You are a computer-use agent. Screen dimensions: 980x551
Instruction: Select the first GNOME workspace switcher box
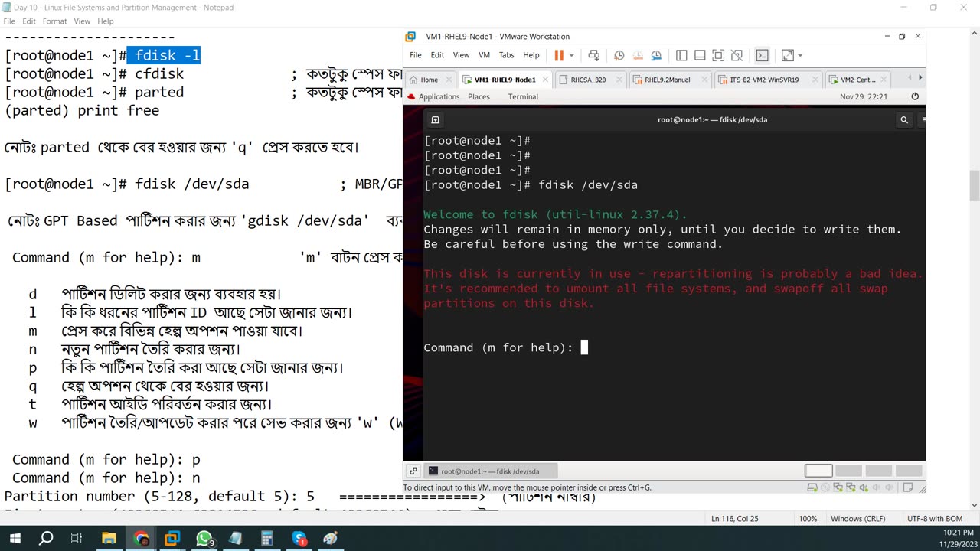tap(818, 471)
